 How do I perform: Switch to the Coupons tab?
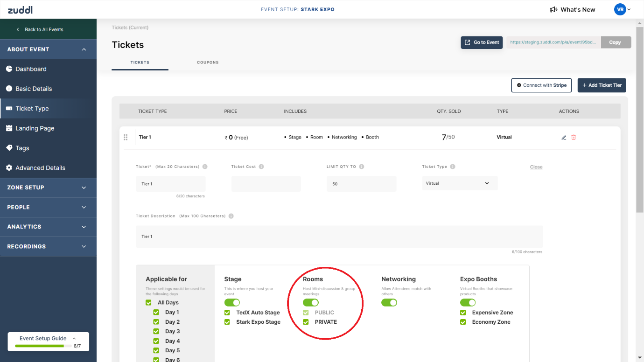[x=208, y=62]
